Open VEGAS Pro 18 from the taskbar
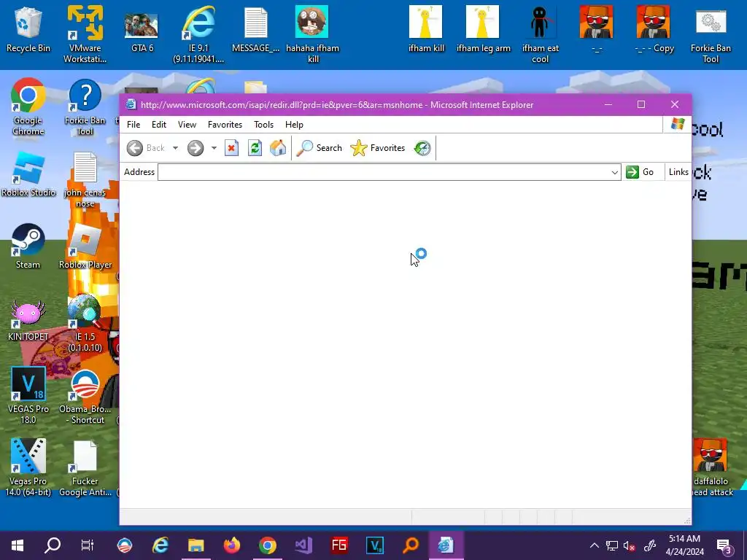The width and height of the screenshot is (747, 560). pyautogui.click(x=375, y=545)
